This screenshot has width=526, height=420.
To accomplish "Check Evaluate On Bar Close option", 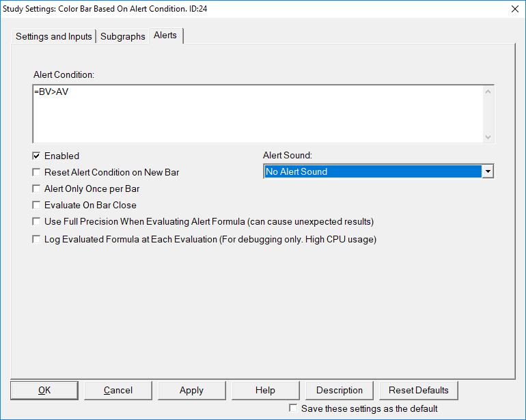I will [x=36, y=205].
